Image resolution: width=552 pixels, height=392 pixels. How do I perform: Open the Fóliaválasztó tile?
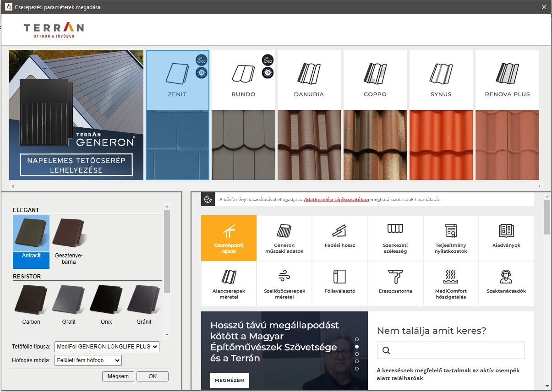pos(339,284)
